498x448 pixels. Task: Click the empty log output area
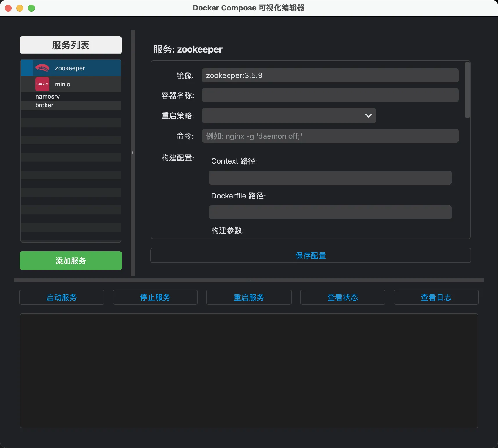[x=249, y=371]
